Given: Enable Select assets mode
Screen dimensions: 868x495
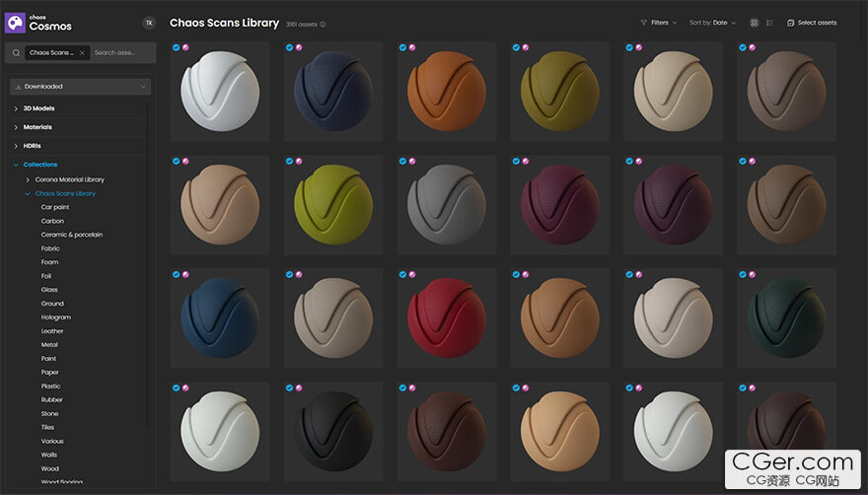Looking at the screenshot, I should coord(811,23).
